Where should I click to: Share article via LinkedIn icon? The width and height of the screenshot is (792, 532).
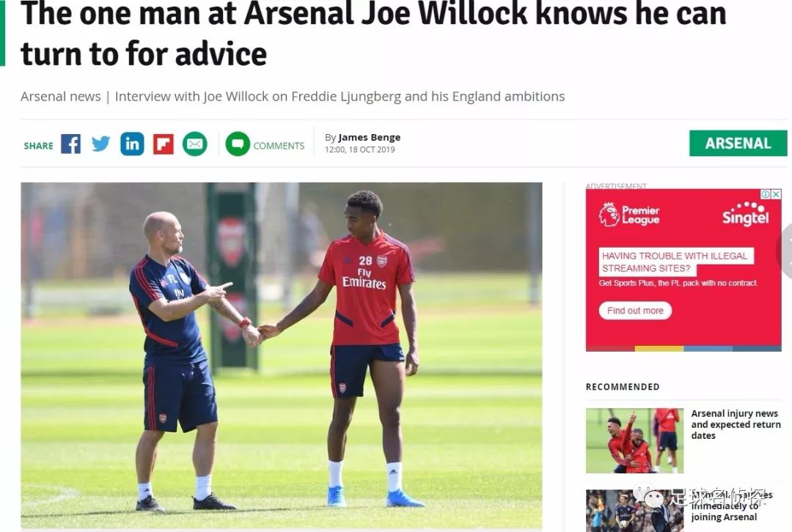132,144
